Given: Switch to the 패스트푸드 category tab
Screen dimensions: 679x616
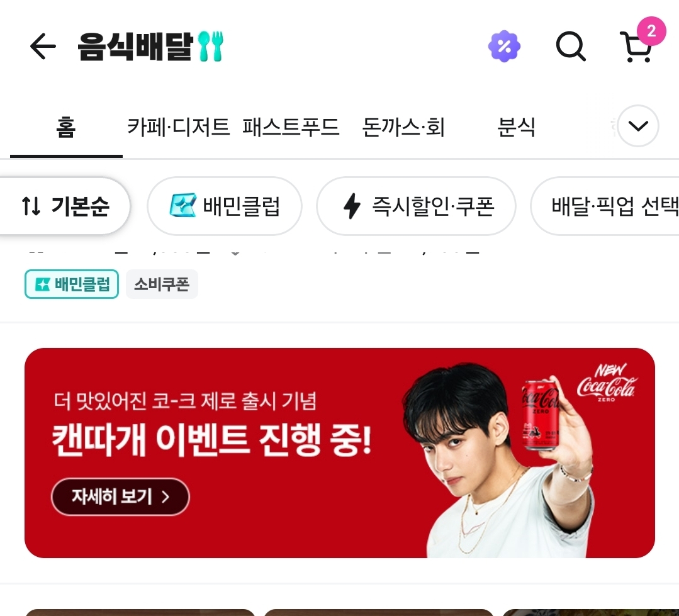Looking at the screenshot, I should [x=291, y=127].
